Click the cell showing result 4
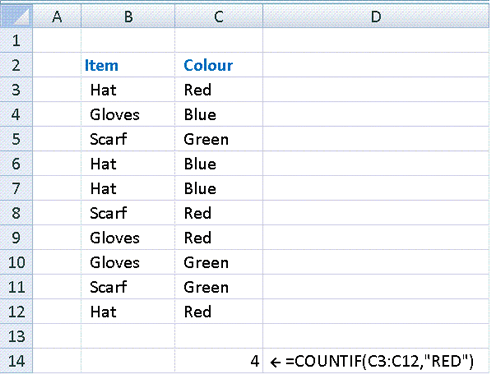 (219, 361)
